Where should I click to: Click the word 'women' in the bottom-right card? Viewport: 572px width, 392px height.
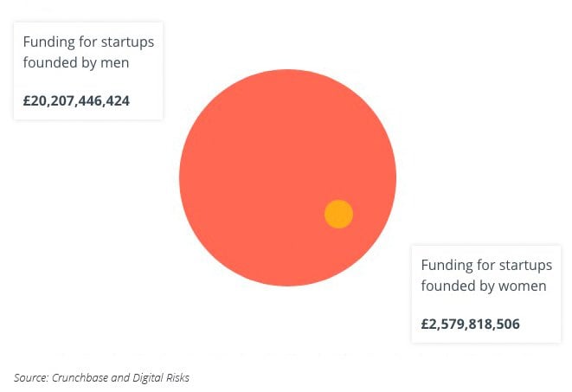[x=523, y=286]
